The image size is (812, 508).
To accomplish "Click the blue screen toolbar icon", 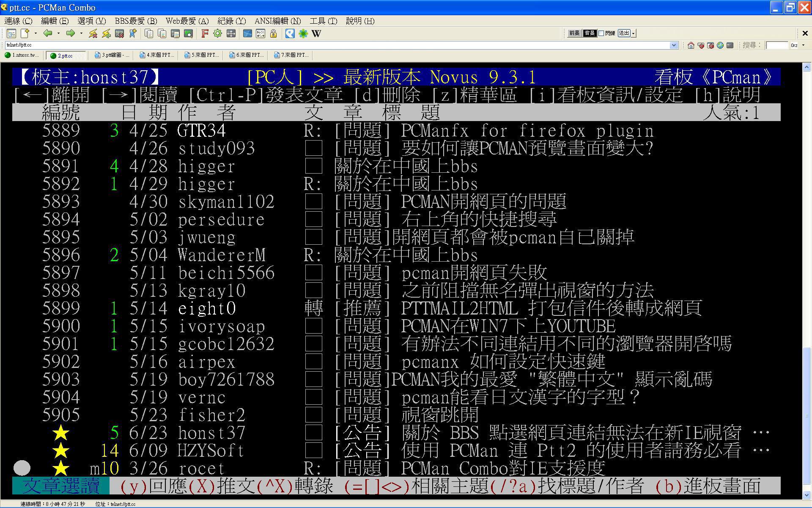I will [248, 33].
